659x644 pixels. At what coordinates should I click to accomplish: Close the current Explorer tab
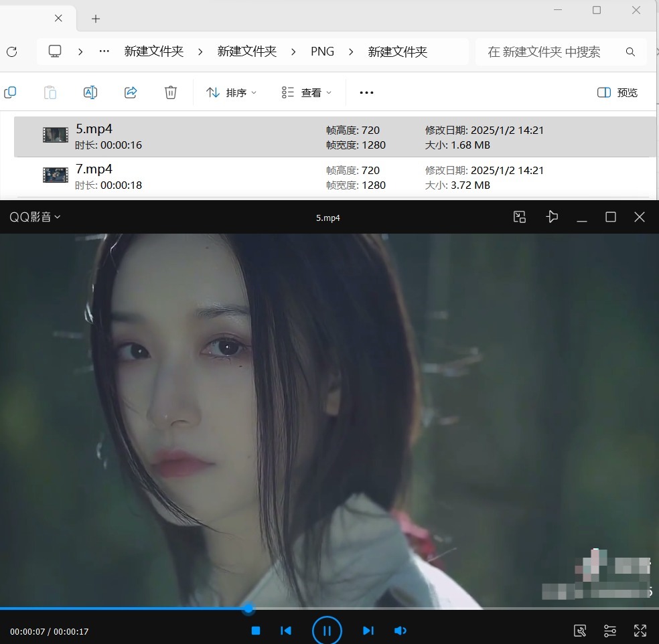coord(58,18)
